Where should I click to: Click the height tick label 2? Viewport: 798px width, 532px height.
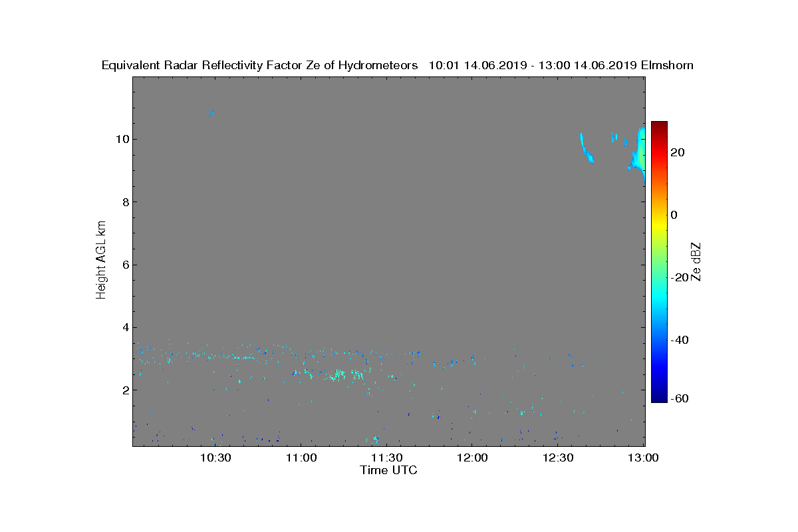[x=124, y=390]
